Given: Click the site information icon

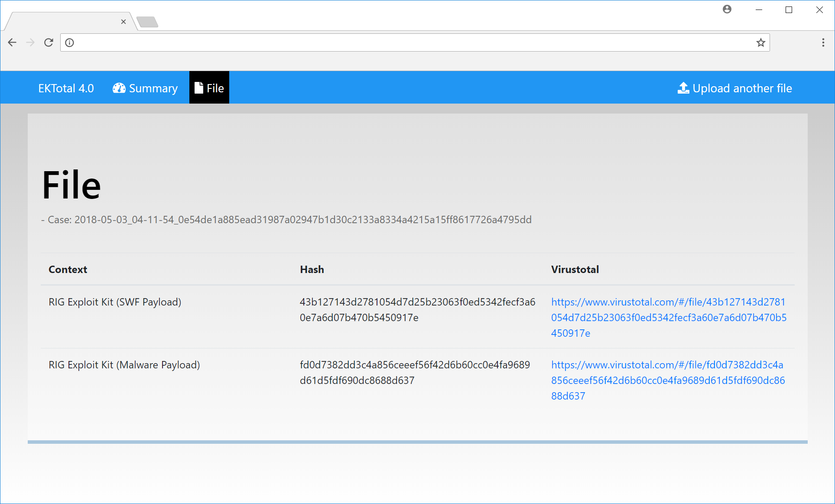Looking at the screenshot, I should click(x=69, y=42).
